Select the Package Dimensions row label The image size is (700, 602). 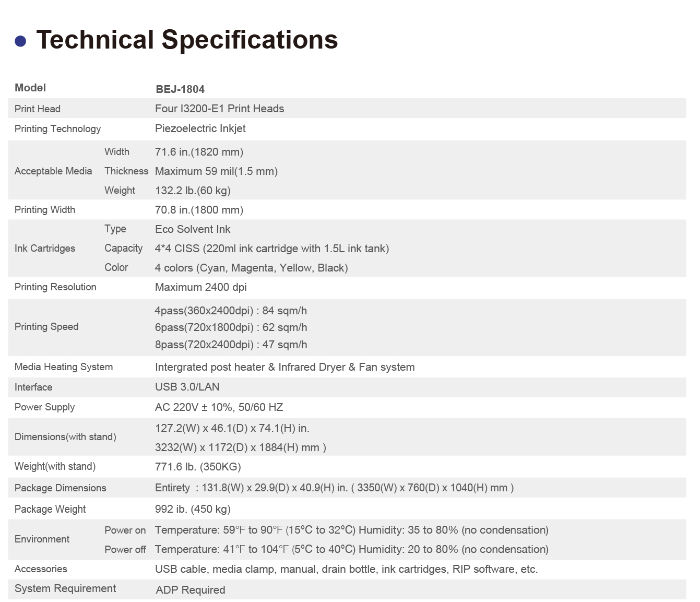click(x=61, y=488)
